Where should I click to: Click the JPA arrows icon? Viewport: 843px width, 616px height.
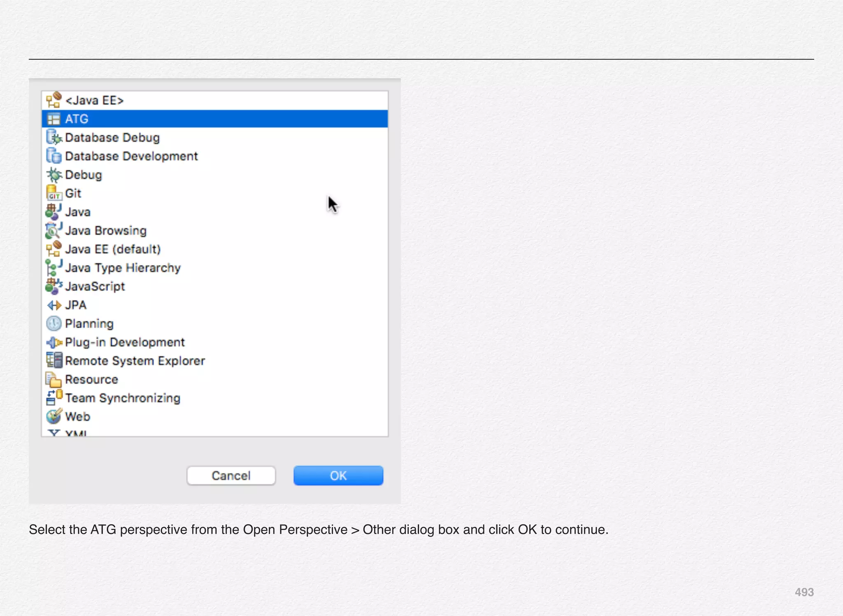pyautogui.click(x=54, y=305)
